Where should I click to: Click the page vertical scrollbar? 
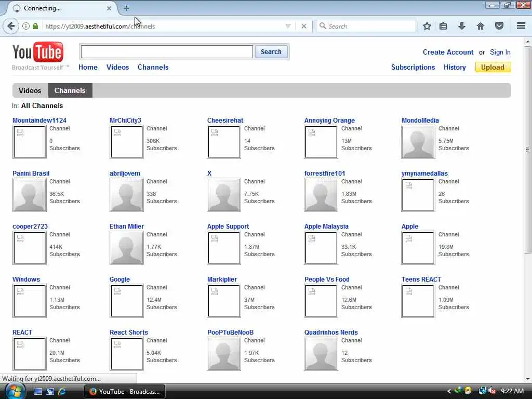[527, 149]
